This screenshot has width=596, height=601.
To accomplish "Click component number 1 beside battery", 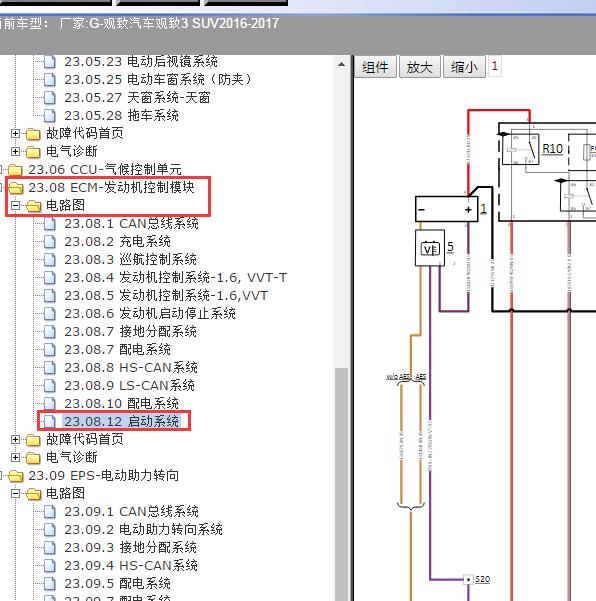I will point(483,209).
